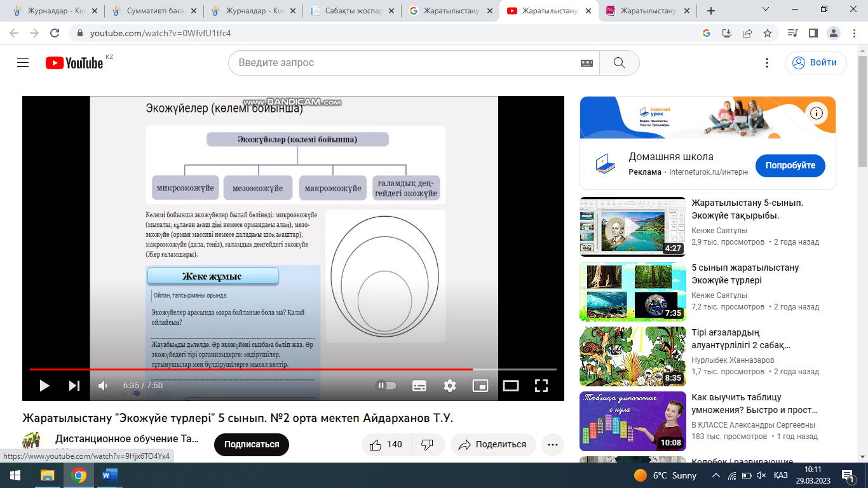868x488 pixels.
Task: Open the YouTube hamburger guide menu
Action: (x=24, y=63)
